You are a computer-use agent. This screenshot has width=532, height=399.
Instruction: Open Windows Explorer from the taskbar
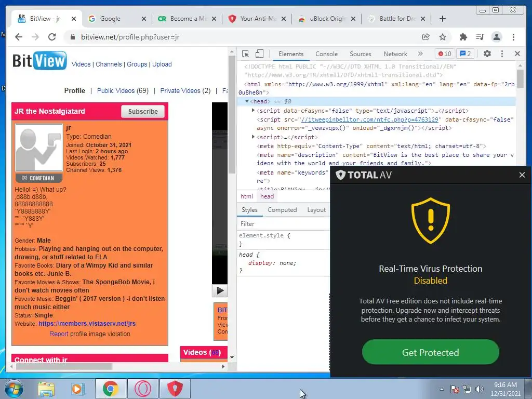point(46,389)
